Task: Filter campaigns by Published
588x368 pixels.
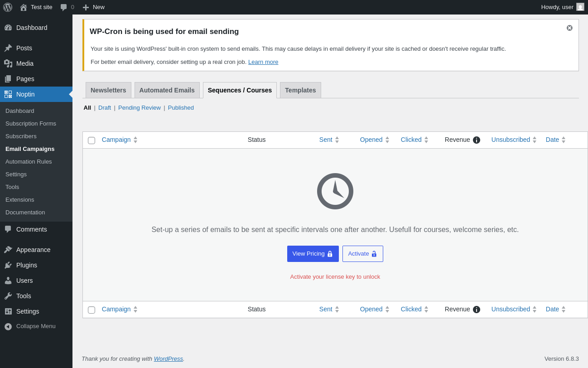Action: click(x=181, y=108)
